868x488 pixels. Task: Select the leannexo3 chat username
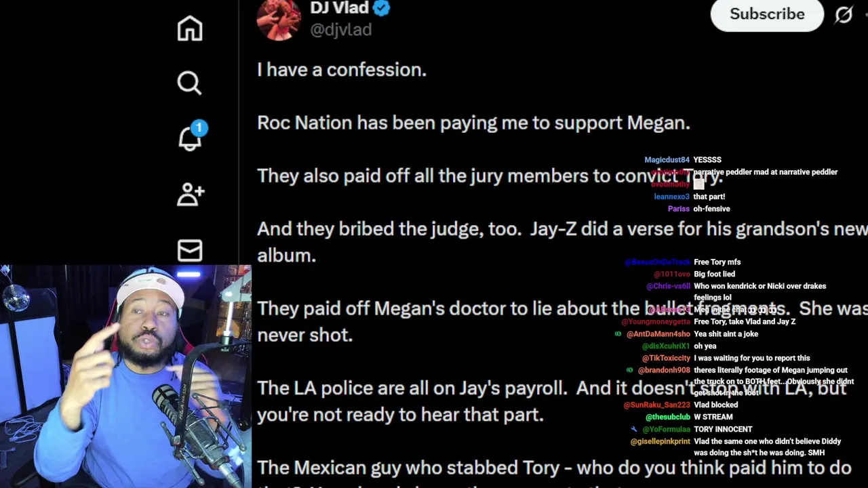coord(671,197)
